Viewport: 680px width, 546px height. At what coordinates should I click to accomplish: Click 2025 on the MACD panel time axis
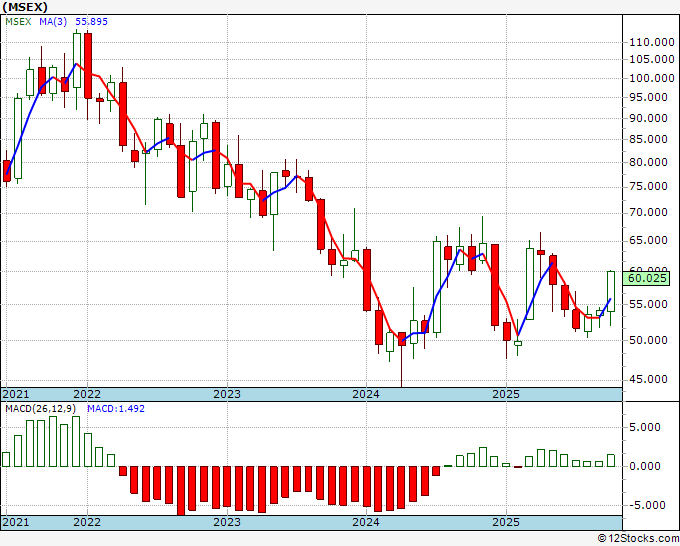(x=506, y=522)
